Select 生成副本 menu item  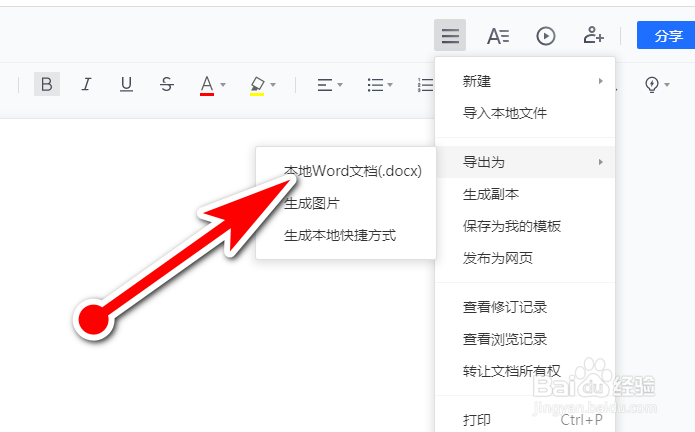pyautogui.click(x=525, y=194)
